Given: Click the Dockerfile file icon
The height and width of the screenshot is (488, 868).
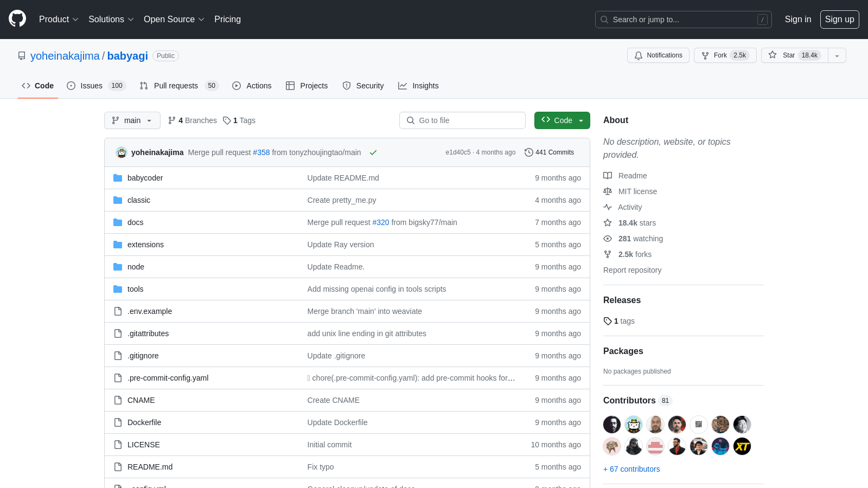Looking at the screenshot, I should click(x=118, y=422).
